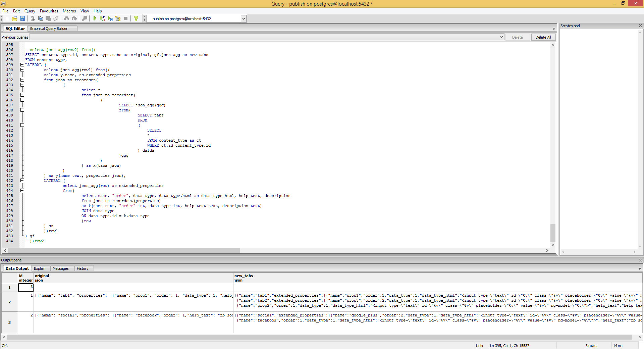
Task: Click the editor scroll-right arrow
Action: [x=547, y=251]
